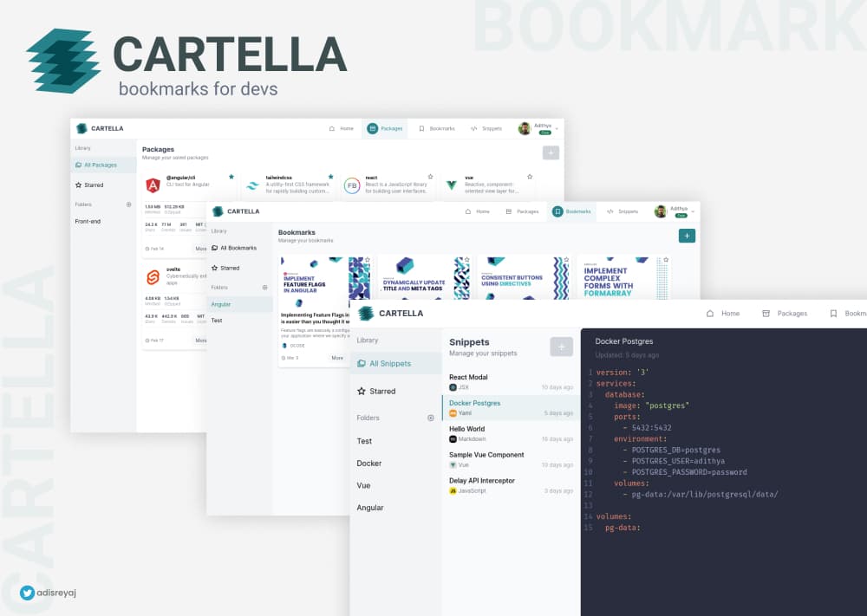Expand the Folders section in Packages sidebar
Viewport: 867px width, 616px height.
pyautogui.click(x=128, y=204)
